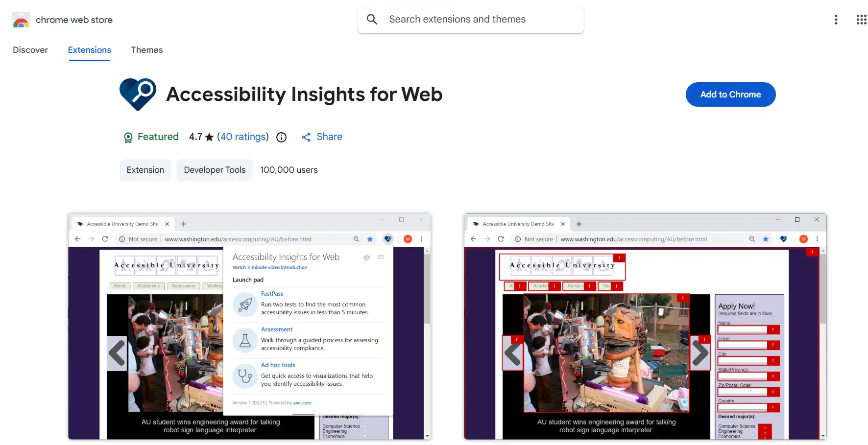Click the 100,000 users label

(x=289, y=170)
